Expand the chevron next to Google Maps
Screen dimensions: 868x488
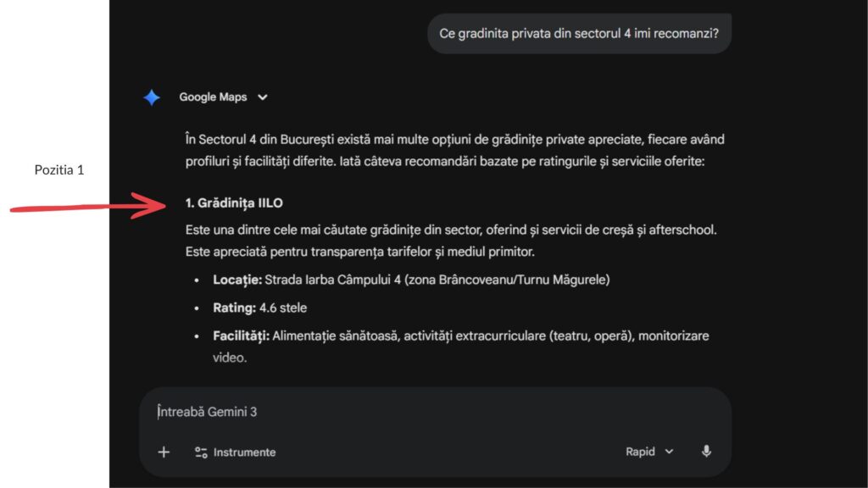click(x=263, y=97)
